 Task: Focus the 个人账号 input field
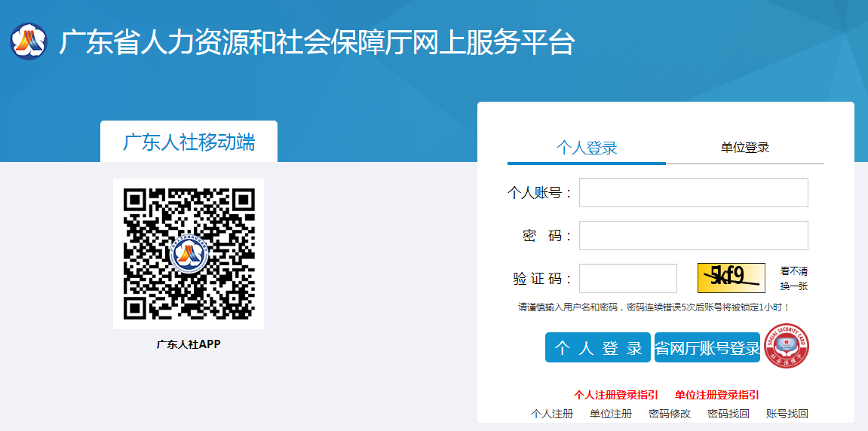(694, 193)
